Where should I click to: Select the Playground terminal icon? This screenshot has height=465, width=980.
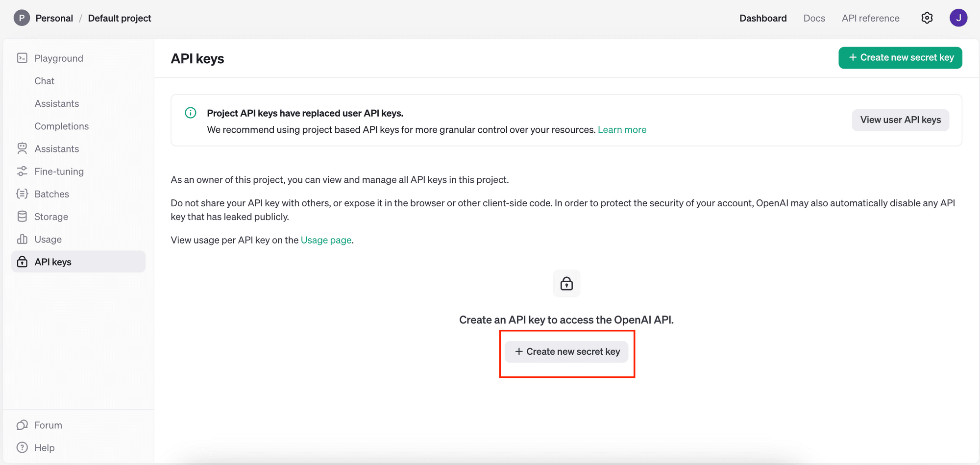[22, 58]
